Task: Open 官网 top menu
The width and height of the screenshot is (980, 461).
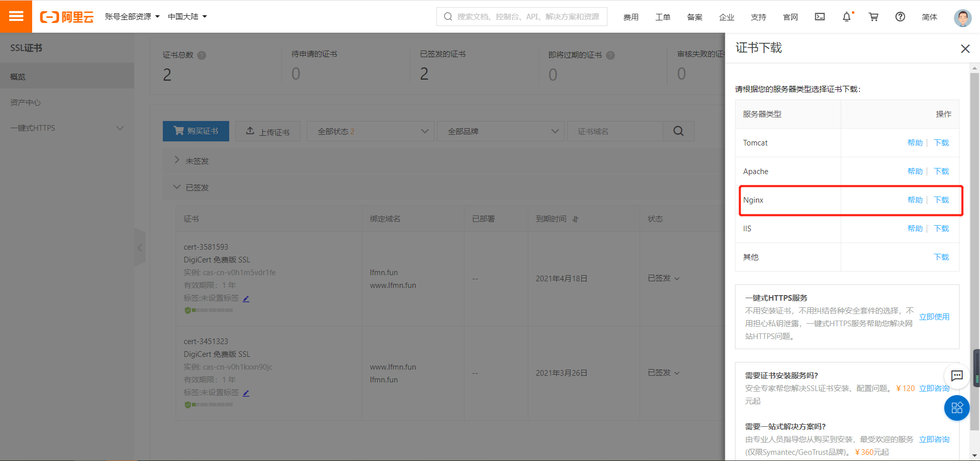Action: 790,17
